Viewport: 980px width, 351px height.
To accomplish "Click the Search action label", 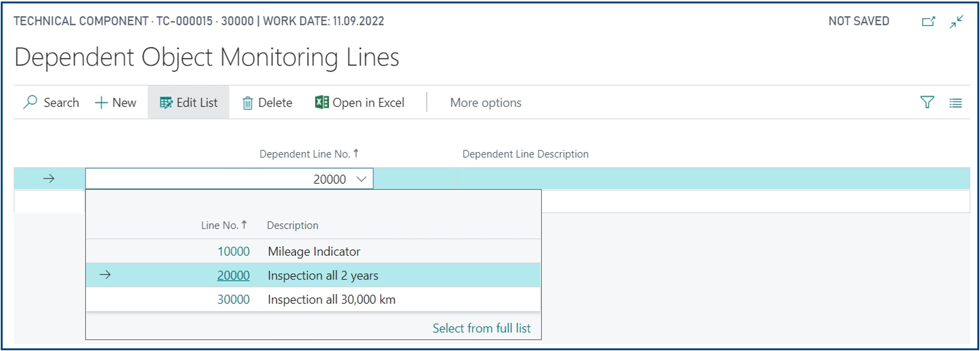I will (x=61, y=103).
